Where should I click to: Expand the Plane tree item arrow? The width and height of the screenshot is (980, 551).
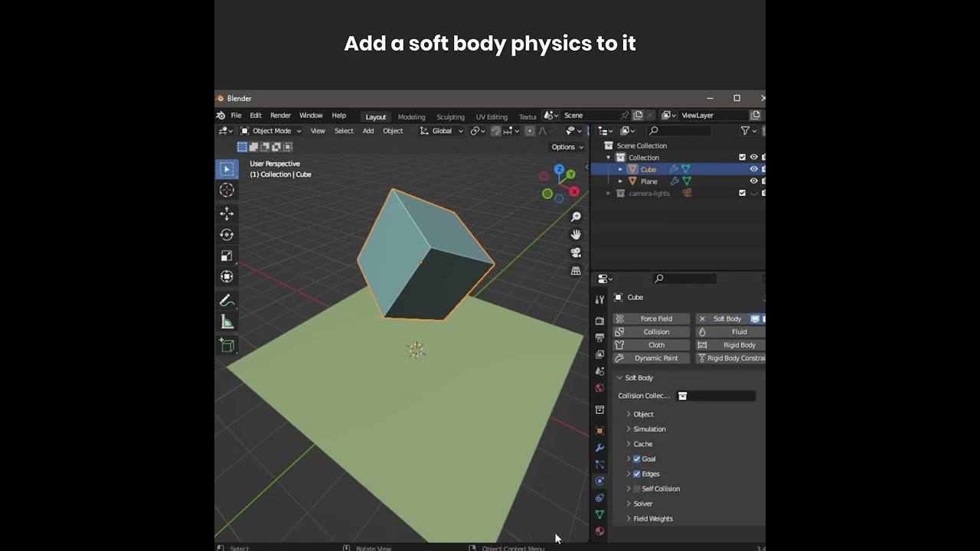(x=620, y=181)
